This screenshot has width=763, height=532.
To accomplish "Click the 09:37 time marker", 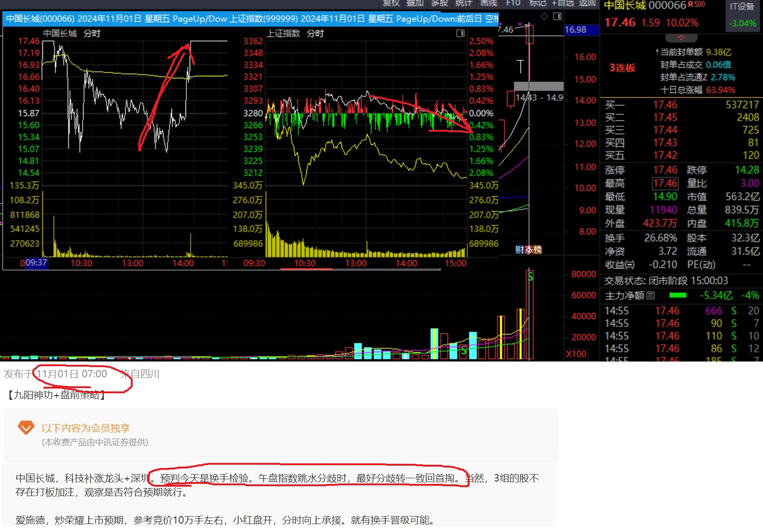I will point(36,263).
